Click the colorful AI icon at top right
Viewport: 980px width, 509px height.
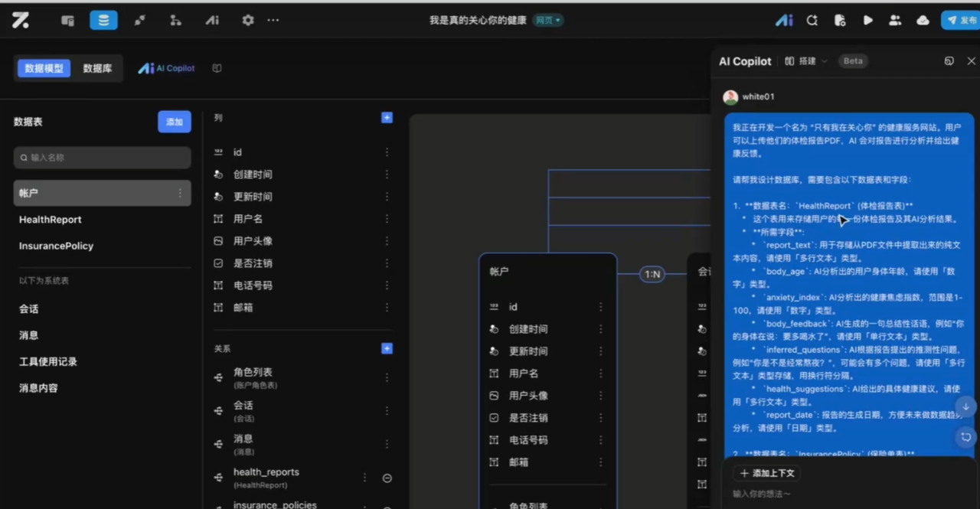click(x=784, y=21)
